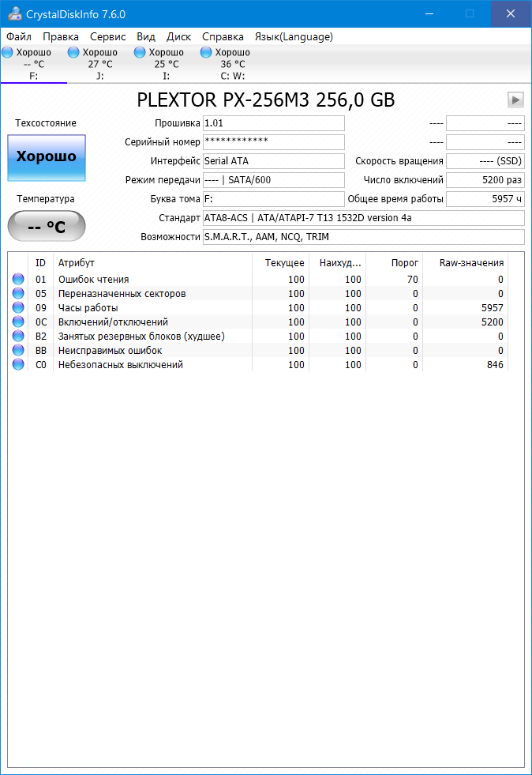The image size is (532, 775).
Task: Click the drive letter F: field
Action: [x=274, y=199]
